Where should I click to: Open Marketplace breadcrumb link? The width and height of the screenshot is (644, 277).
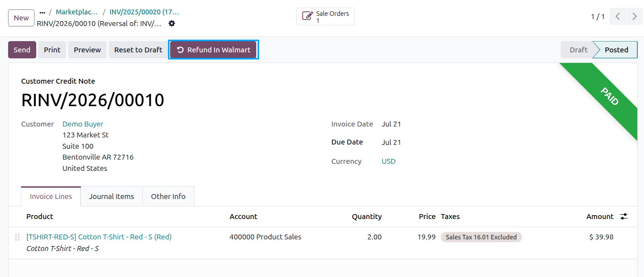tap(77, 12)
